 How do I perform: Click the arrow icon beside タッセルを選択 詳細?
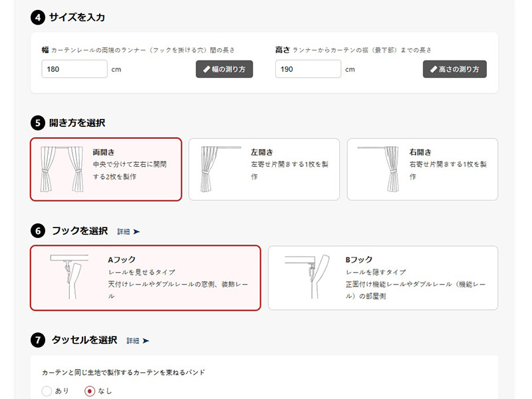click(146, 340)
